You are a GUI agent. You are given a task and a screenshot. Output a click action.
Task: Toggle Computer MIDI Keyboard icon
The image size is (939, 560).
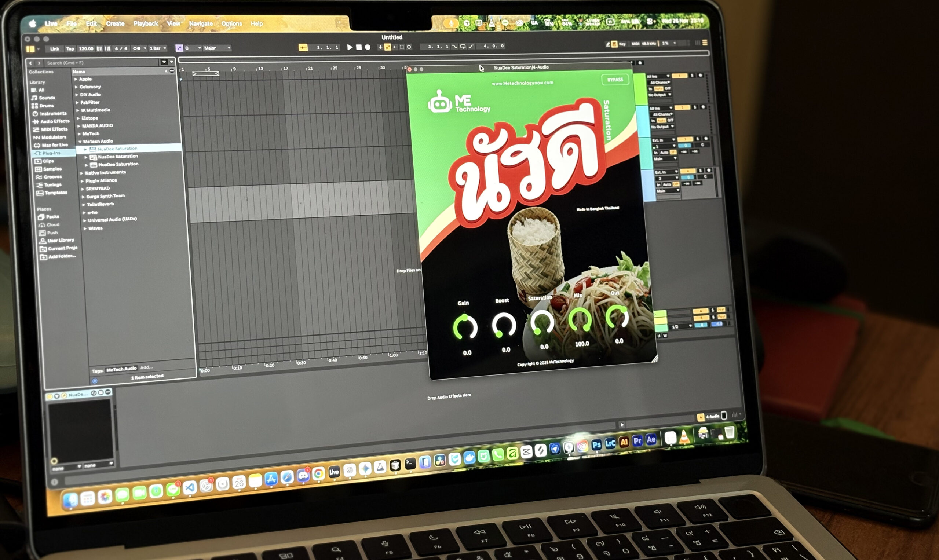click(x=614, y=44)
